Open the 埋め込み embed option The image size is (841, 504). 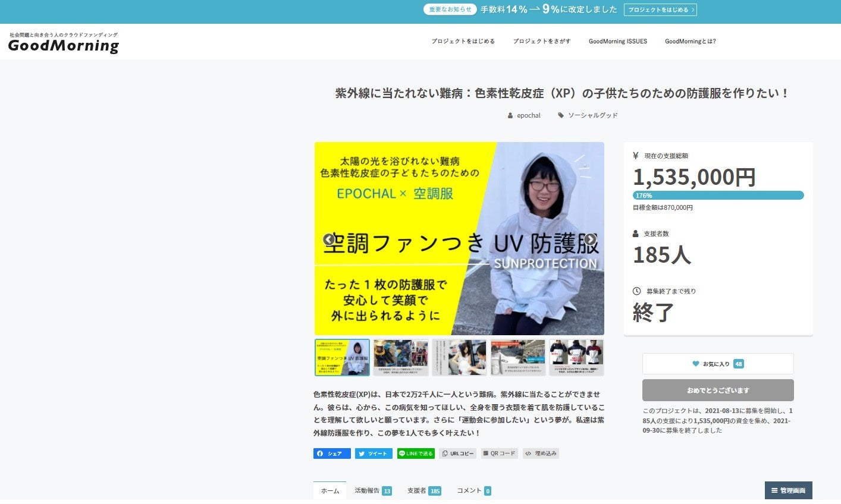(541, 453)
